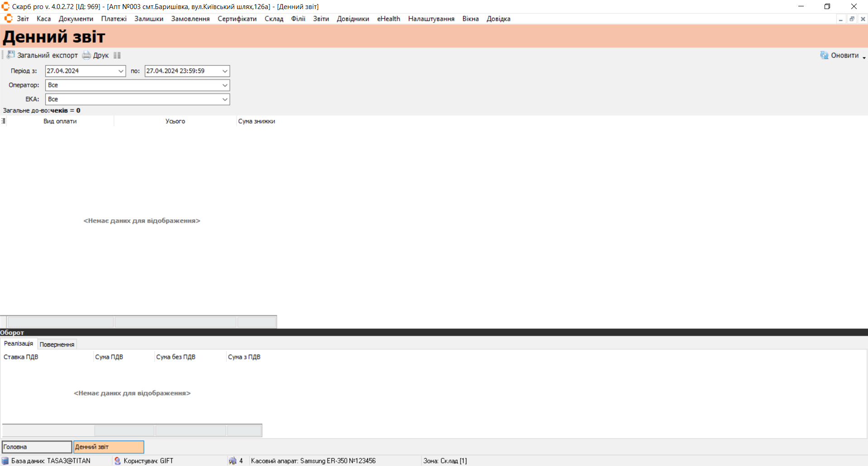
Task: Open the Період з date dropdown
Action: 121,71
